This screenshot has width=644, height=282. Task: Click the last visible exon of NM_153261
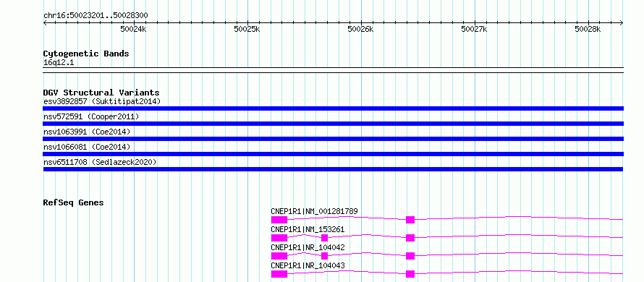pyautogui.click(x=410, y=238)
